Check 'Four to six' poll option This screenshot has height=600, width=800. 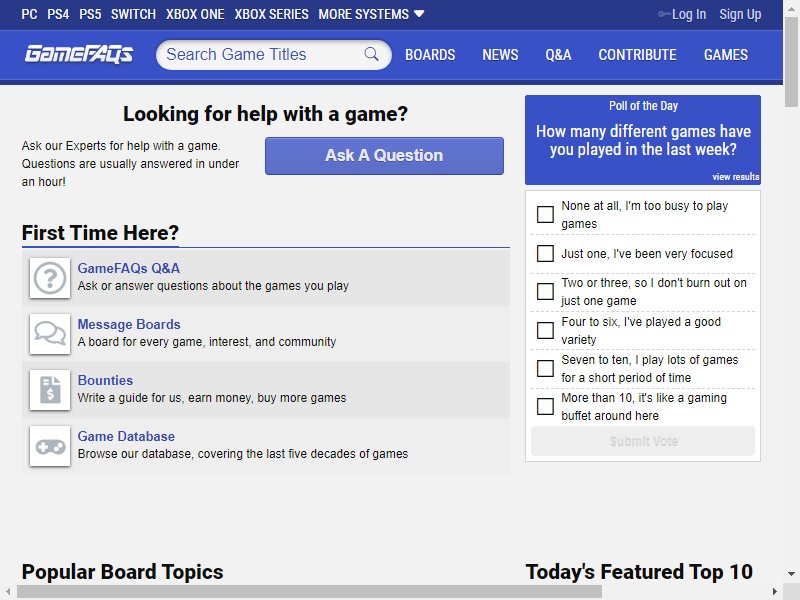pyautogui.click(x=545, y=330)
